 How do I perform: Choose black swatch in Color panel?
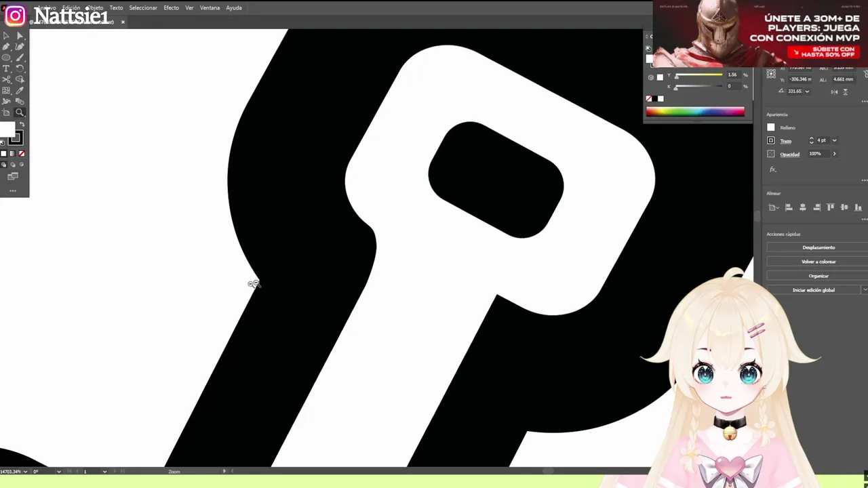pyautogui.click(x=655, y=99)
